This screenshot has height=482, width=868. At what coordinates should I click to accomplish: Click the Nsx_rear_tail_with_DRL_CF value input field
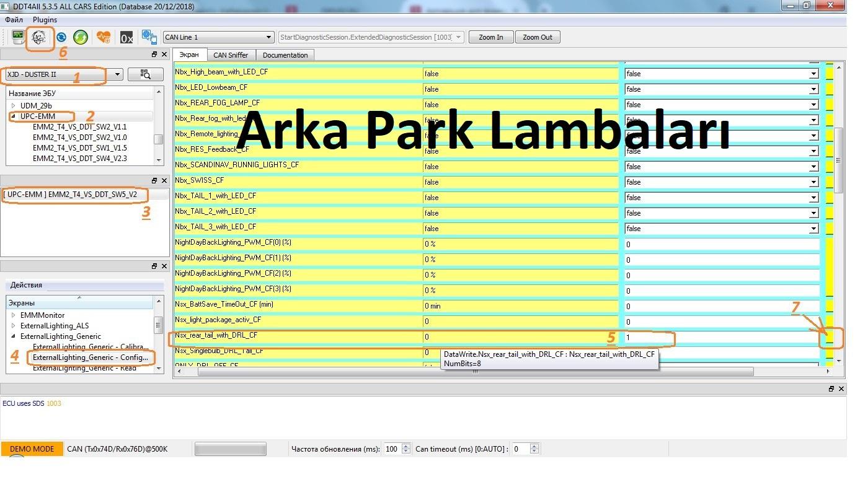[x=719, y=338]
